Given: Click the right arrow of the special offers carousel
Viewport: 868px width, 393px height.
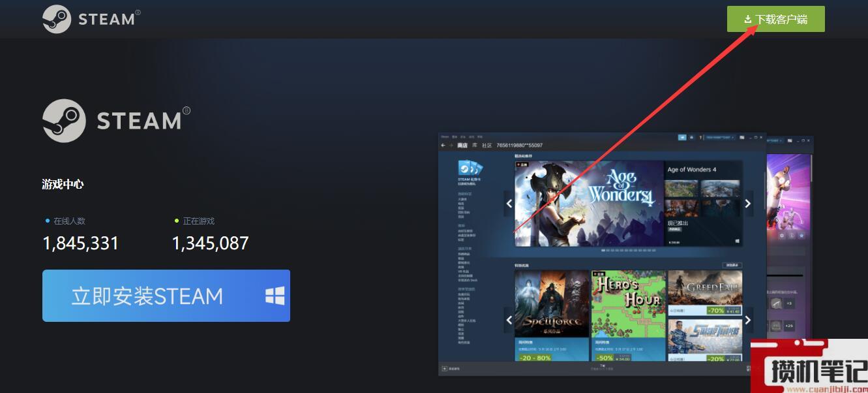Looking at the screenshot, I should click(748, 320).
